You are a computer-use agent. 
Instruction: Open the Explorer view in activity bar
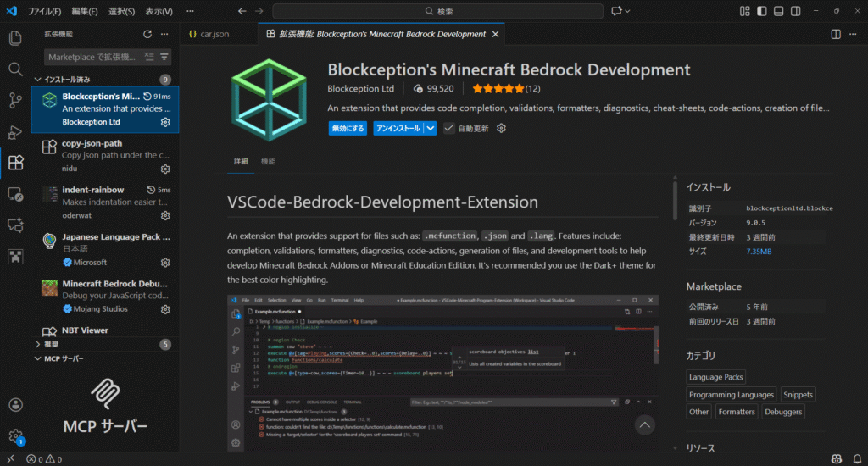(x=15, y=38)
